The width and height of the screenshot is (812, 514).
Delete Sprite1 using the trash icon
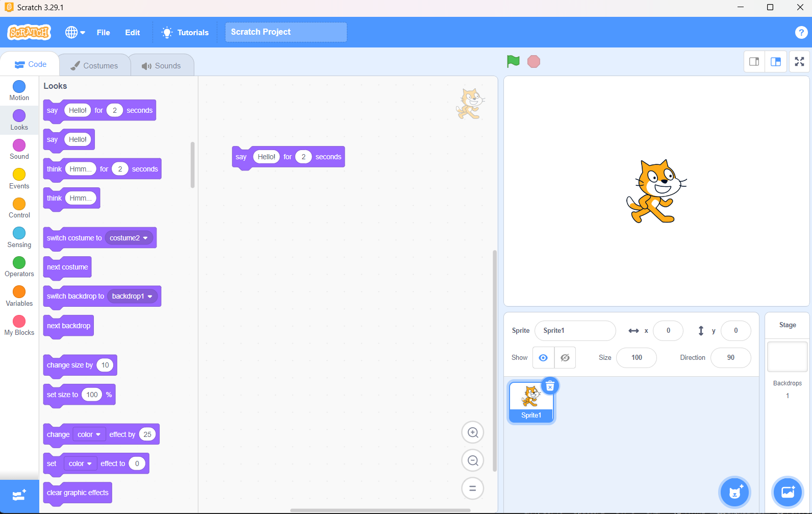click(x=550, y=386)
